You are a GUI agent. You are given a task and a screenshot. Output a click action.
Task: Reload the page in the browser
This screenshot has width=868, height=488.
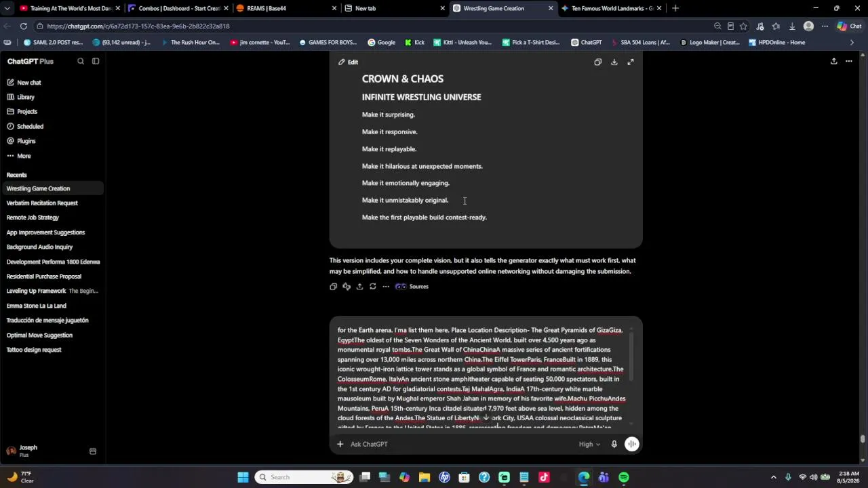tap(23, 26)
